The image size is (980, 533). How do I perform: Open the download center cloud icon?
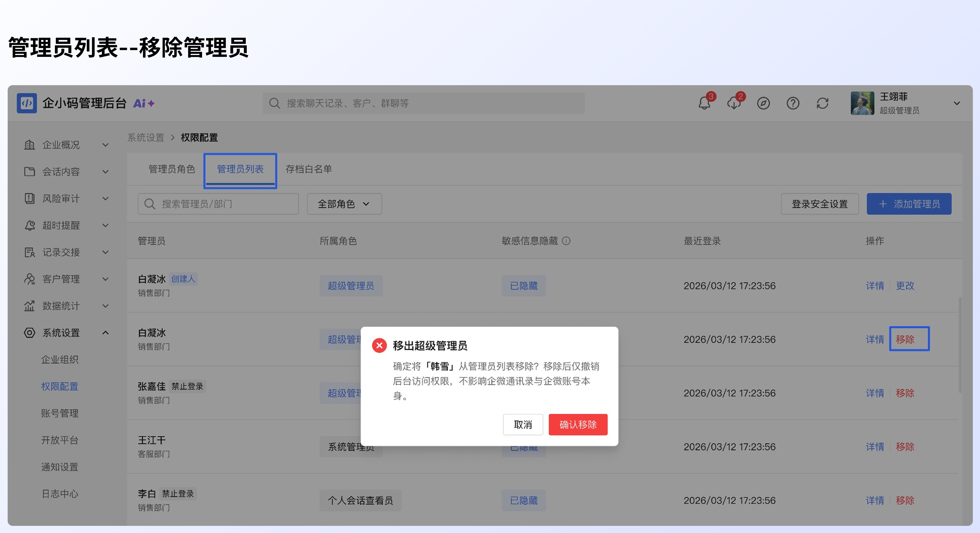click(733, 103)
